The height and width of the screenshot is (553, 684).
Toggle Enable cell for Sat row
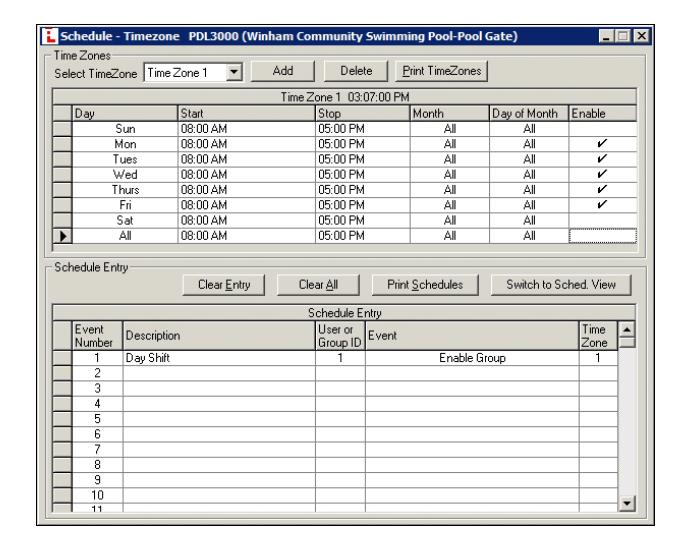[602, 220]
